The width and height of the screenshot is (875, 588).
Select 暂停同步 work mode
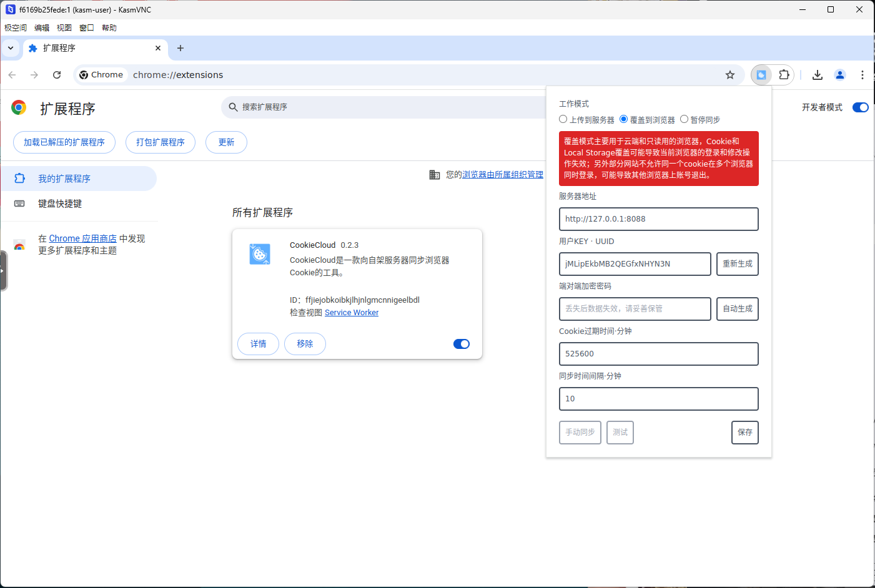coord(684,119)
